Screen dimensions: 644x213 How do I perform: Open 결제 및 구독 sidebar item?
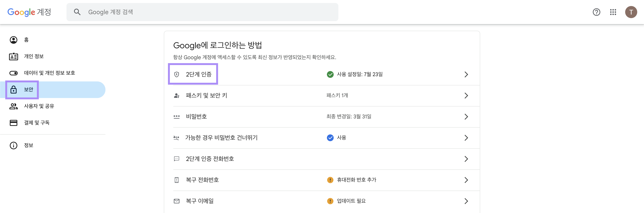click(x=37, y=123)
